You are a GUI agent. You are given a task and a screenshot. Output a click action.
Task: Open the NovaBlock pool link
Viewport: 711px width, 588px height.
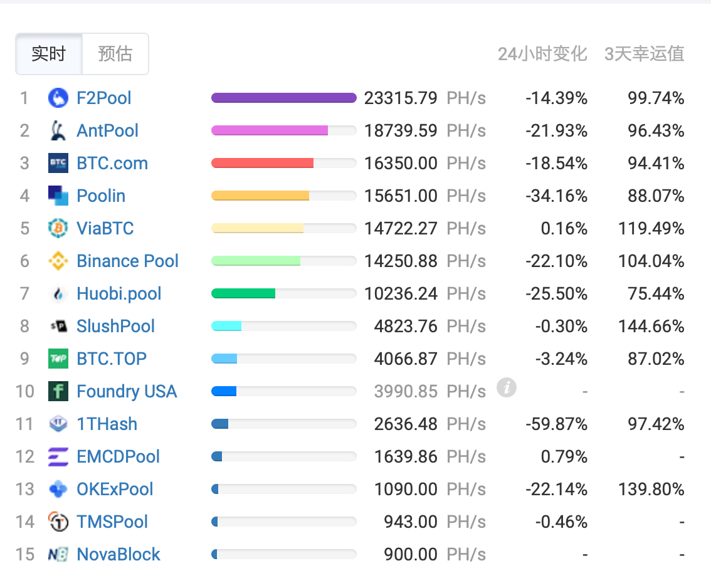point(118,554)
